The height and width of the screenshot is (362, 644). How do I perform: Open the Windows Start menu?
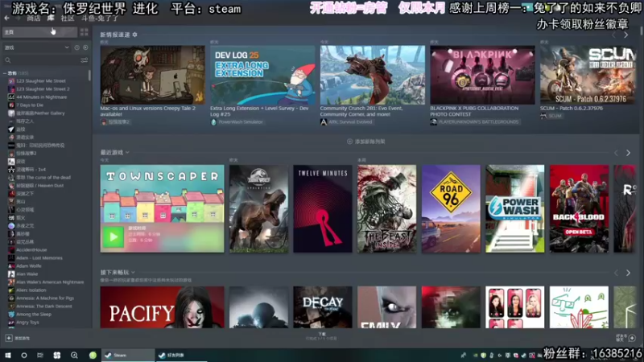(8, 356)
